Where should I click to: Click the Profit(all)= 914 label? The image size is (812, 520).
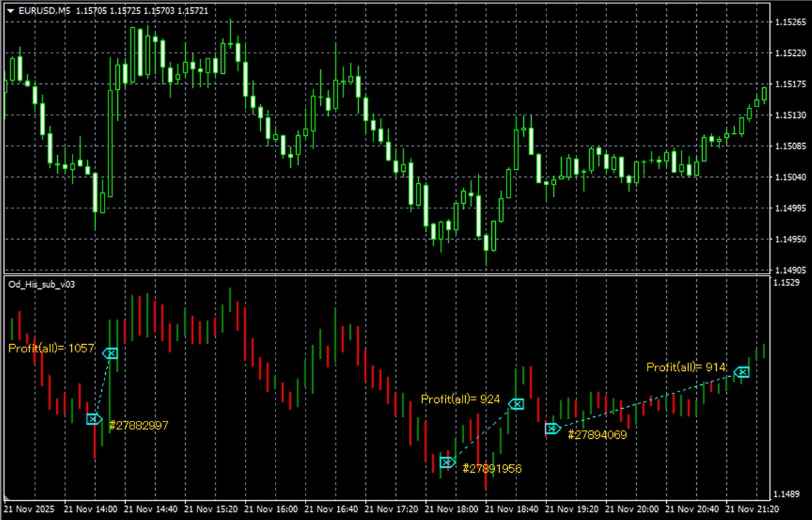click(686, 366)
